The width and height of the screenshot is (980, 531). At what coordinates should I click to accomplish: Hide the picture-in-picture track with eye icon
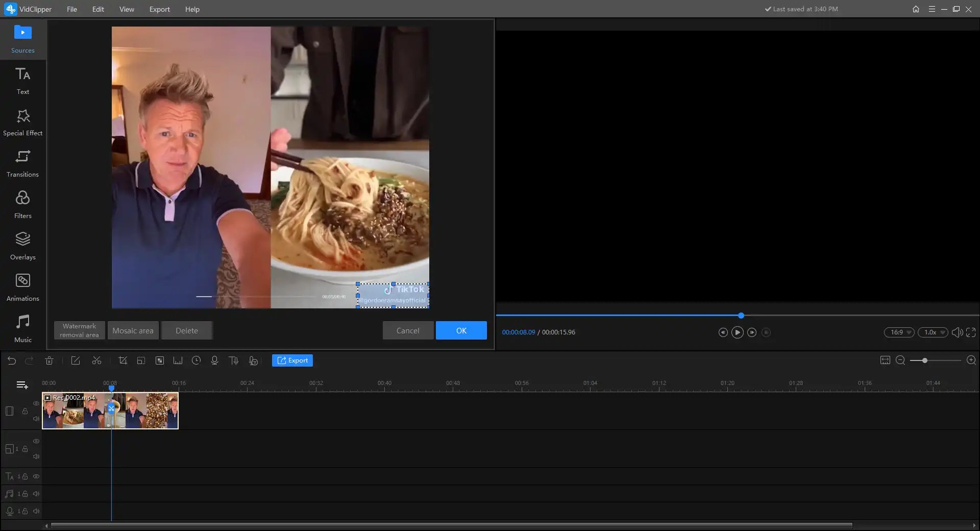tap(36, 441)
